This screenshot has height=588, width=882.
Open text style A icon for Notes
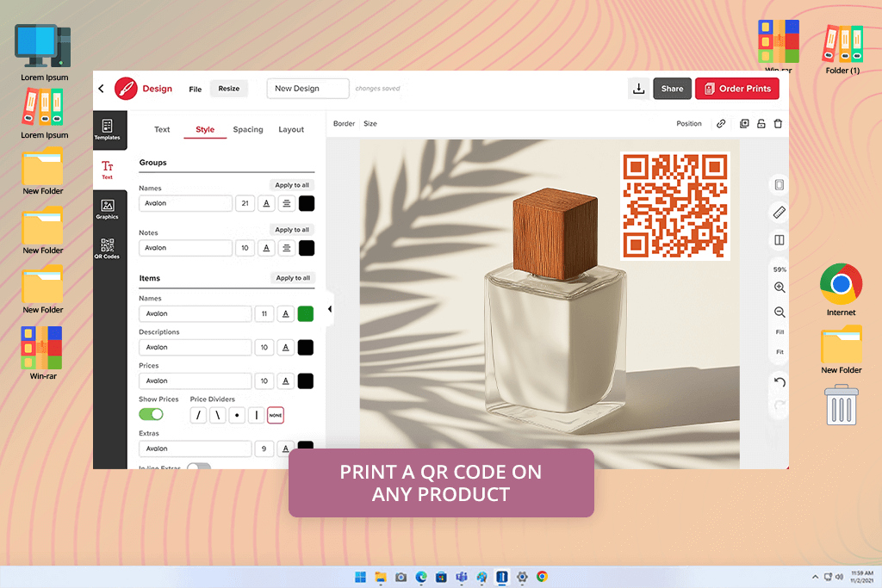[x=267, y=248]
